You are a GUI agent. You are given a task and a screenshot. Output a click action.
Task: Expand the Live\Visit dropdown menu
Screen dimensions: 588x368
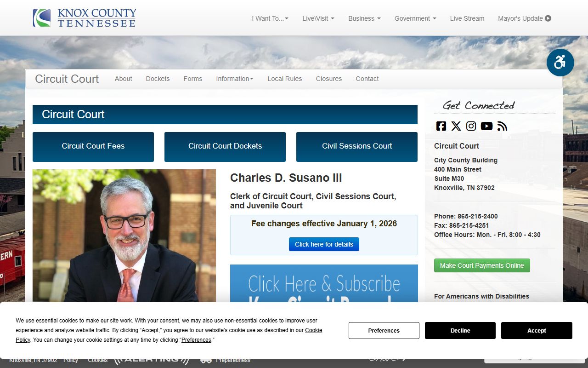(318, 18)
